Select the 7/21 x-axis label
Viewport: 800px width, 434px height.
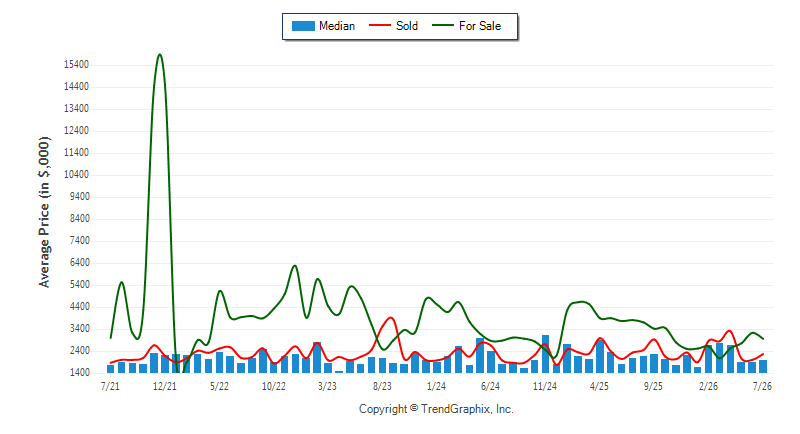coord(110,386)
